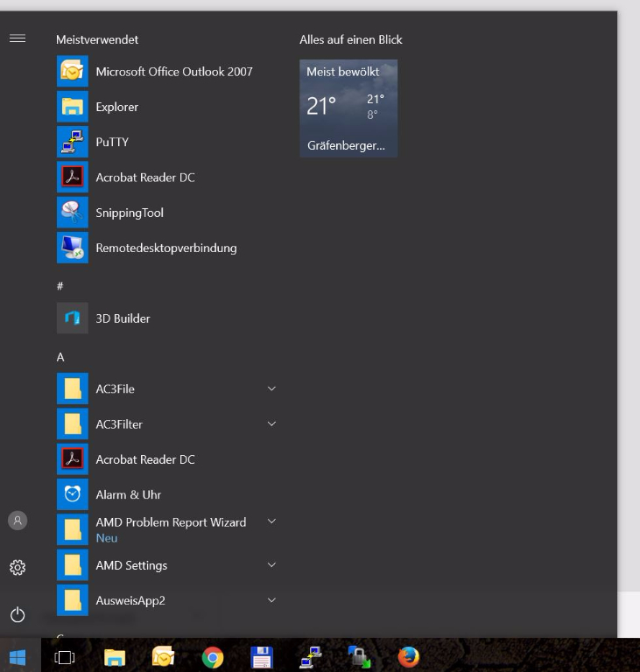The height and width of the screenshot is (672, 640).
Task: Click the Remotedesktopverbindung icon
Action: click(x=73, y=248)
